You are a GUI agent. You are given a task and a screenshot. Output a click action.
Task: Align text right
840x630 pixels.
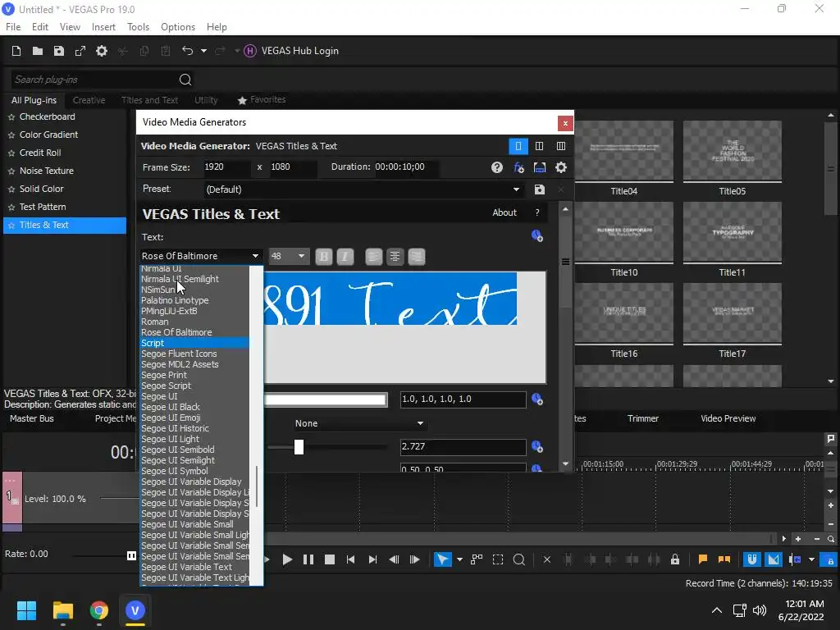point(416,257)
